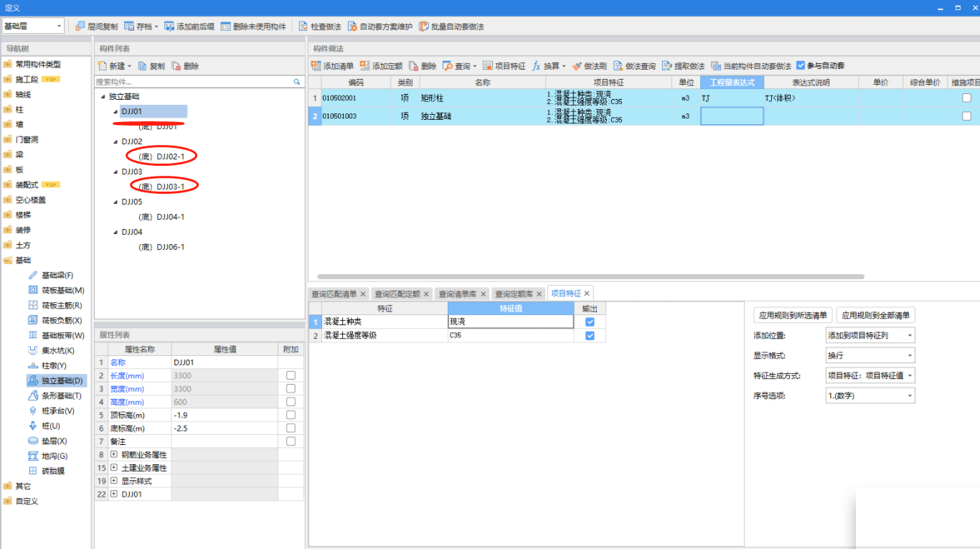Screen dimensions: 980x549
Task: Click the 批量自动套做法 toolbar icon
Action: 424,27
